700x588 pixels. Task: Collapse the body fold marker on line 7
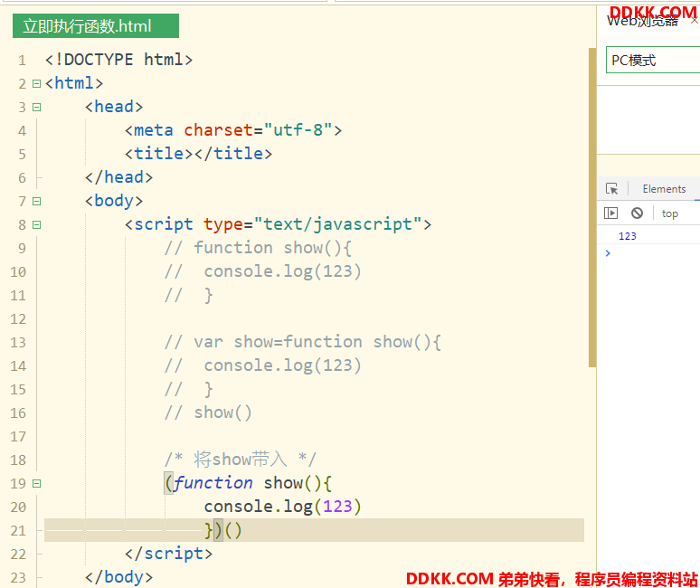click(x=36, y=202)
